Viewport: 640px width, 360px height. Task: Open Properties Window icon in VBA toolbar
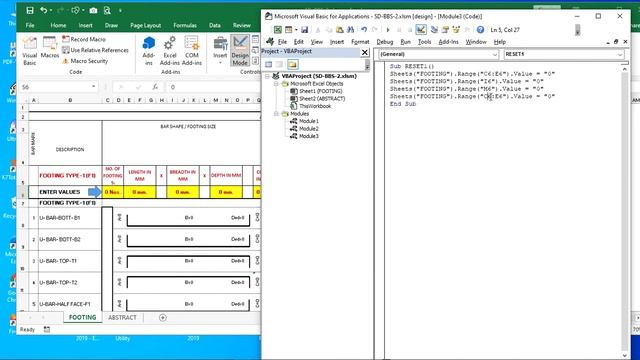coord(445,30)
